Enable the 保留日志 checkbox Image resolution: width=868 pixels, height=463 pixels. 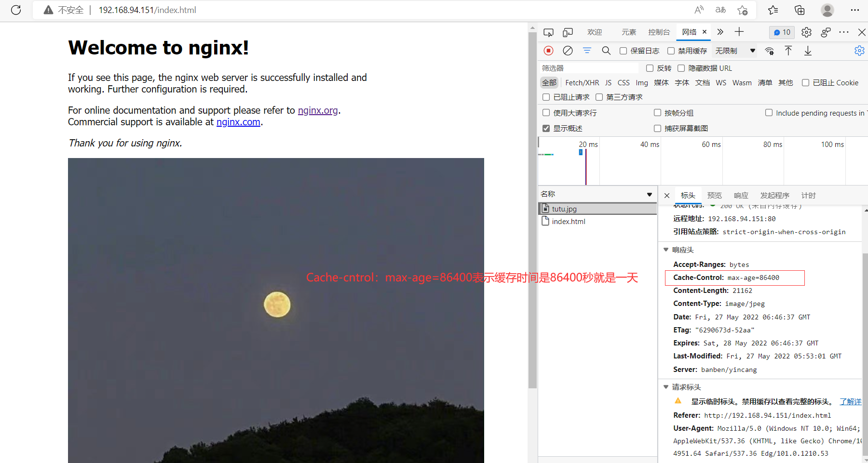point(623,51)
